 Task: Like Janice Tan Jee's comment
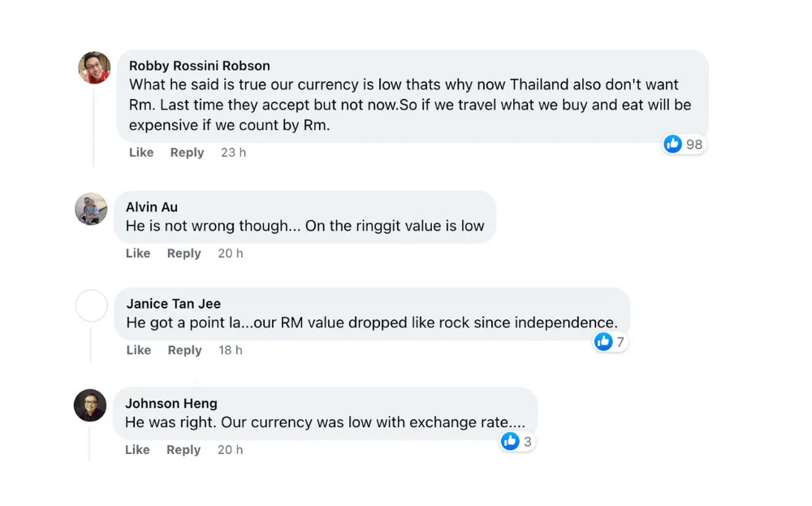click(x=139, y=350)
